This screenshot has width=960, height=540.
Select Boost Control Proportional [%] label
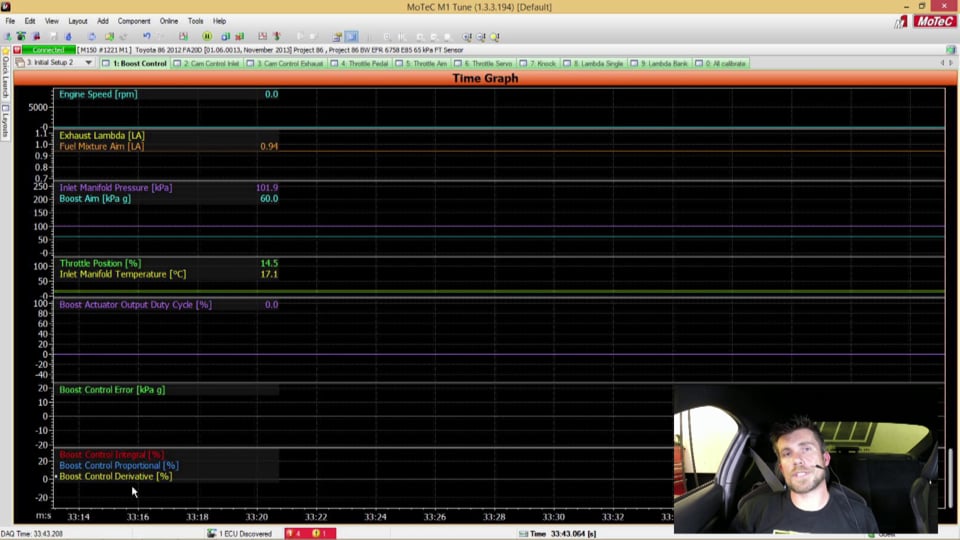(x=119, y=465)
